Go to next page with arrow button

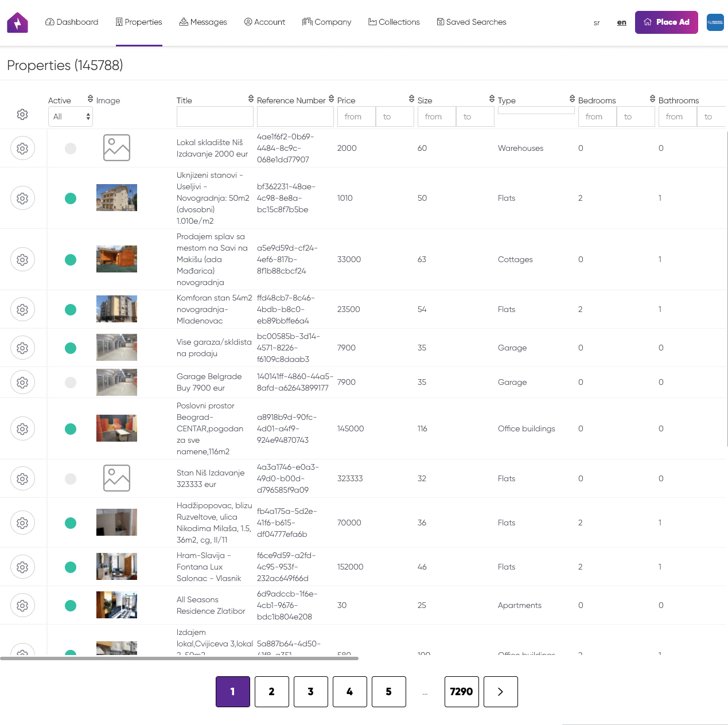pos(500,692)
